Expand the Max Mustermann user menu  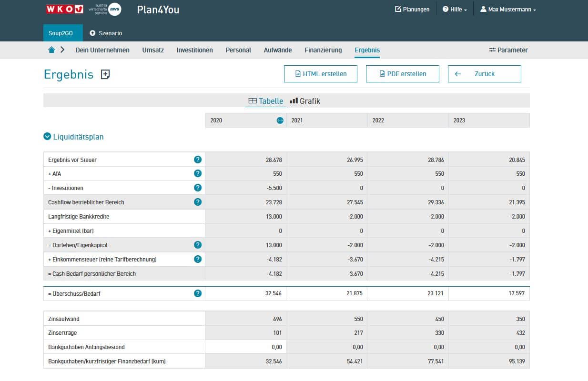(x=508, y=10)
